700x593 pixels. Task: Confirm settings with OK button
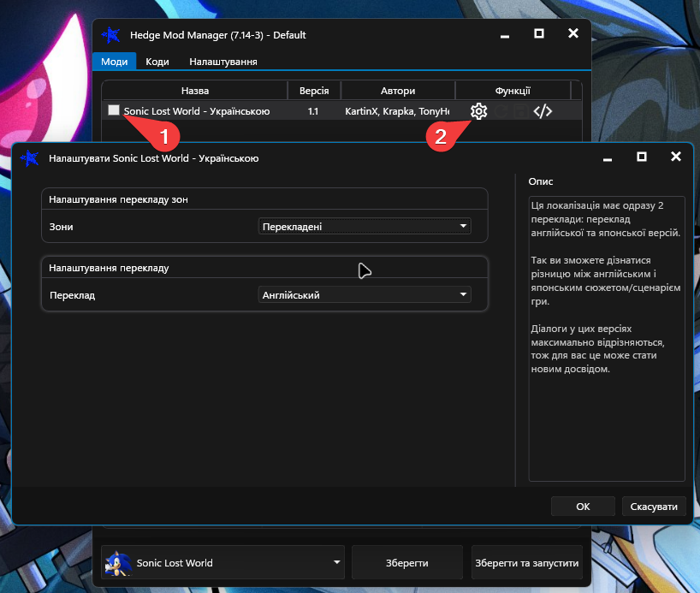click(583, 507)
